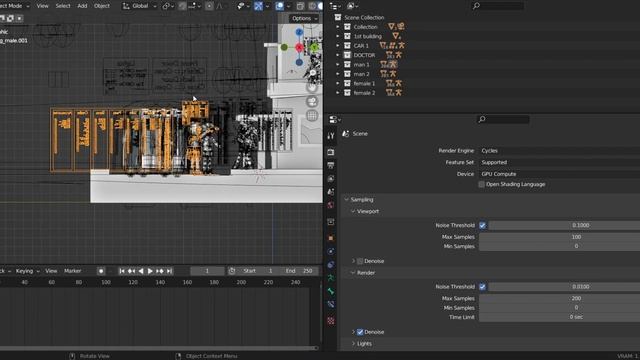
Task: Open the Render properties tab
Action: (x=331, y=152)
